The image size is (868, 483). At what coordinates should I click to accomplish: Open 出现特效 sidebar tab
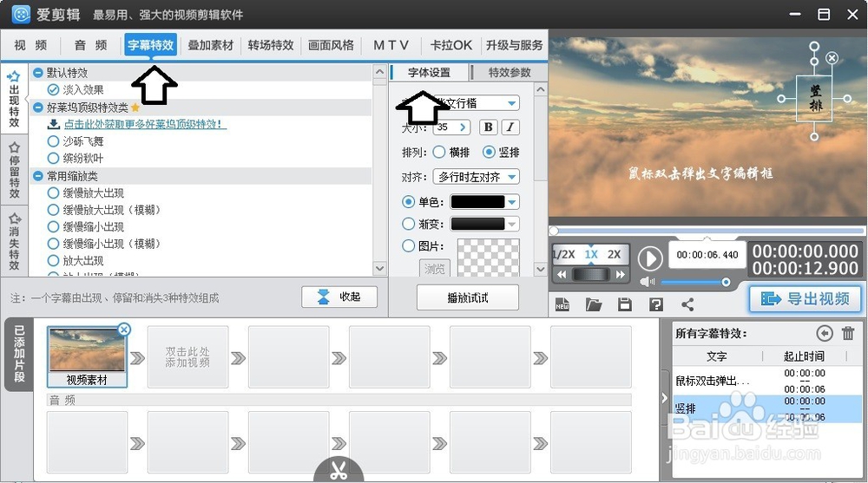click(x=14, y=100)
